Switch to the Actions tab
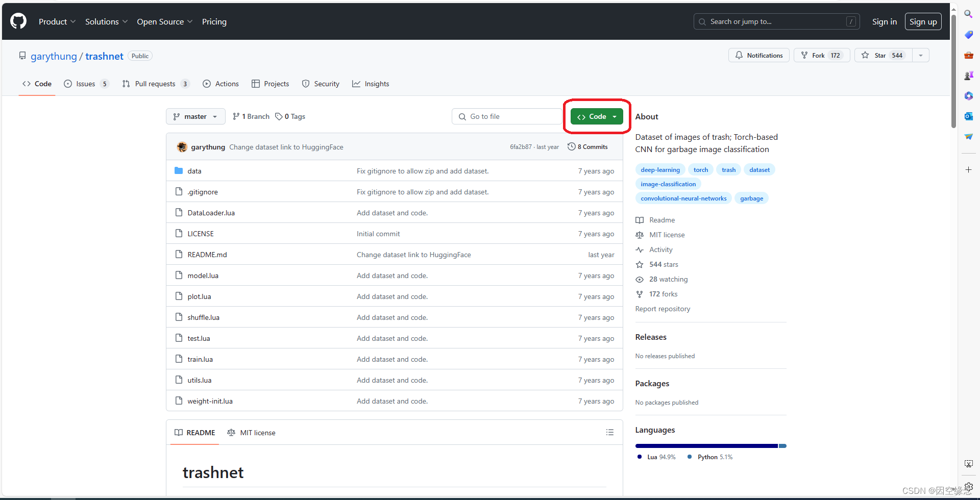 click(220, 84)
